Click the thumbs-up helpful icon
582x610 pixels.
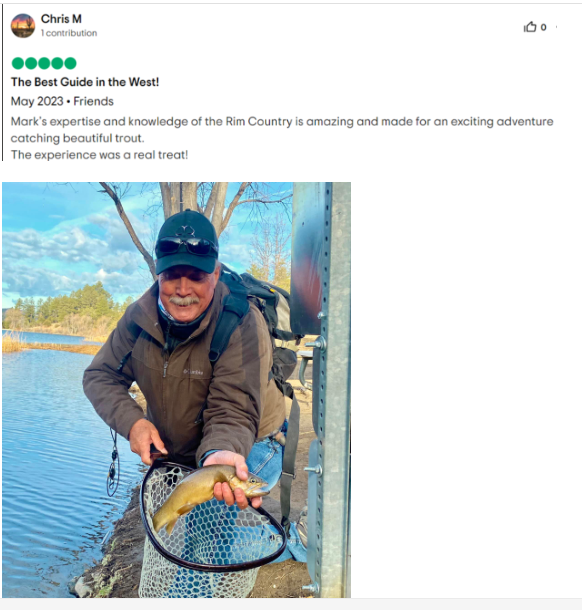(x=529, y=27)
